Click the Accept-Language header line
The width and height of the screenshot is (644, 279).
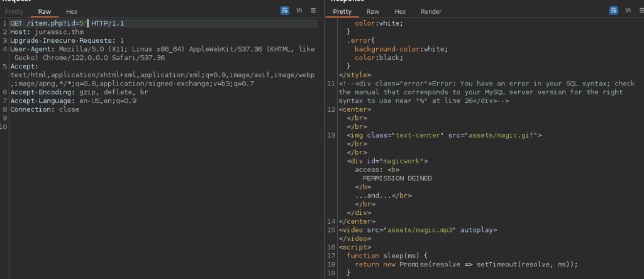click(74, 101)
